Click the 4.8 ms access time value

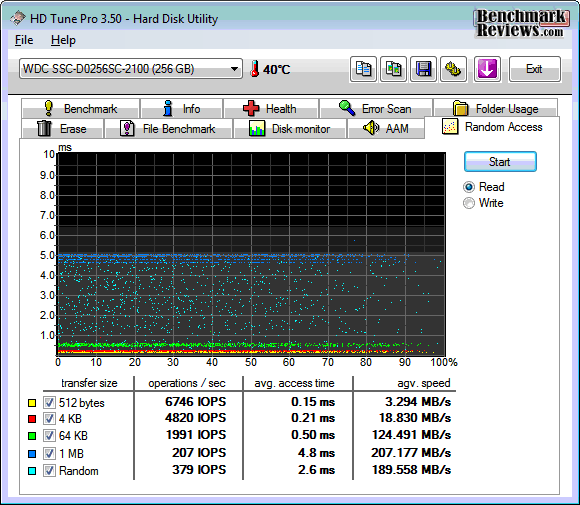tap(316, 452)
